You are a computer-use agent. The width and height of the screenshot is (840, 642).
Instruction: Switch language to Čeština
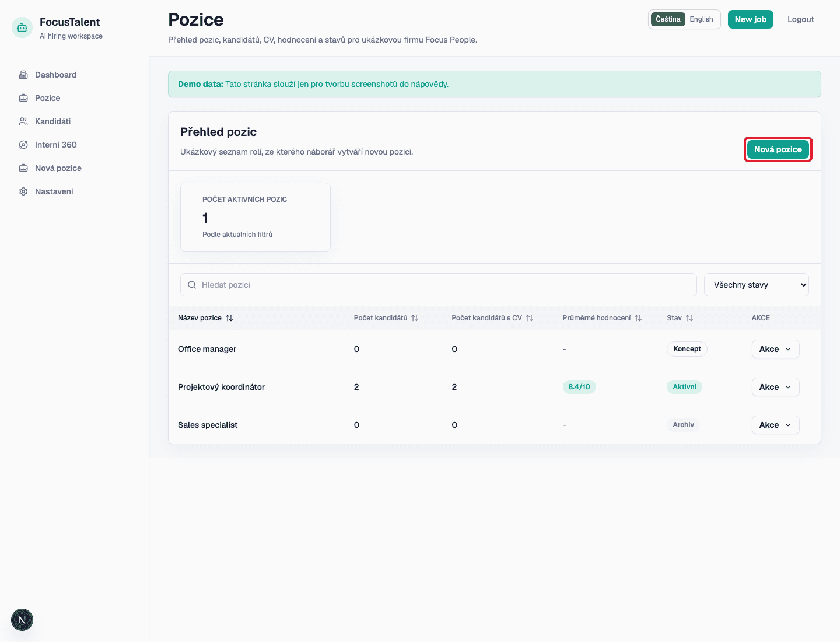(668, 19)
